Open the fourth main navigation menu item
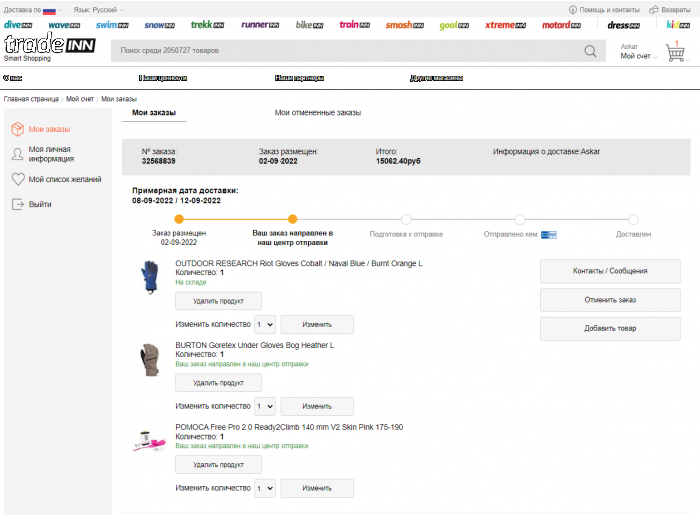700x515 pixels. 436,78
